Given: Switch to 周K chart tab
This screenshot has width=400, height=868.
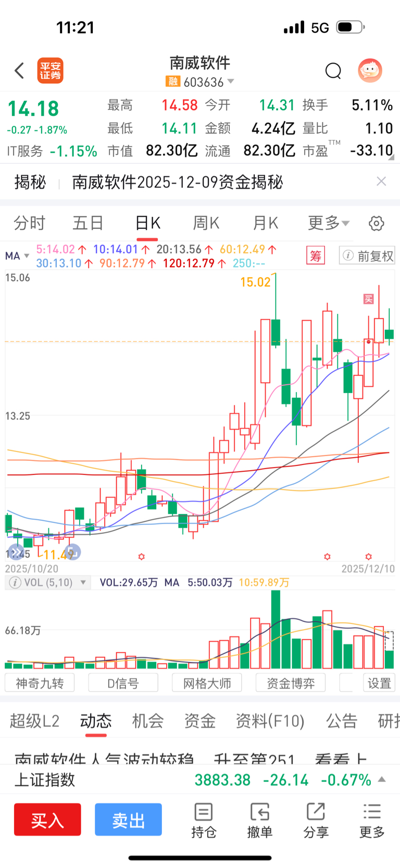Looking at the screenshot, I should pyautogui.click(x=206, y=223).
